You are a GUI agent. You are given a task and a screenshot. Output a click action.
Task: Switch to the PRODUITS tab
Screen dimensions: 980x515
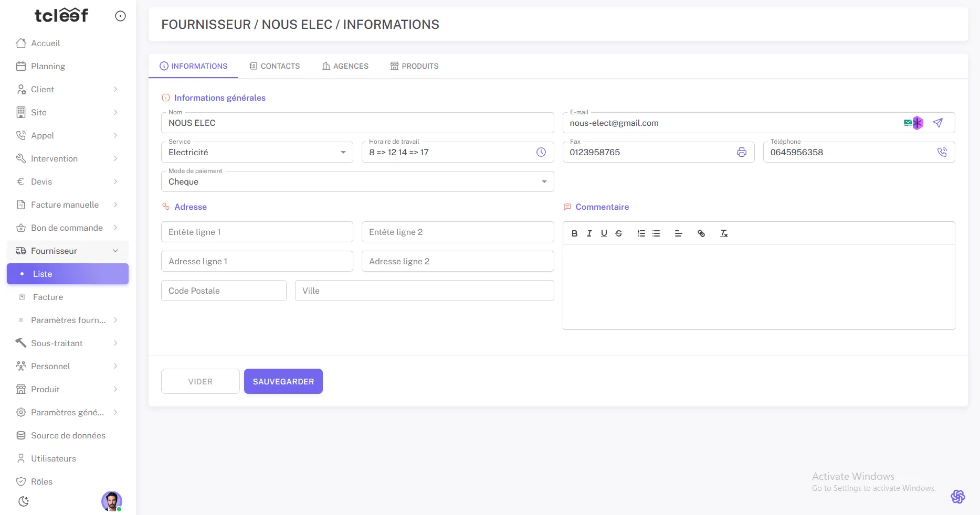point(414,66)
